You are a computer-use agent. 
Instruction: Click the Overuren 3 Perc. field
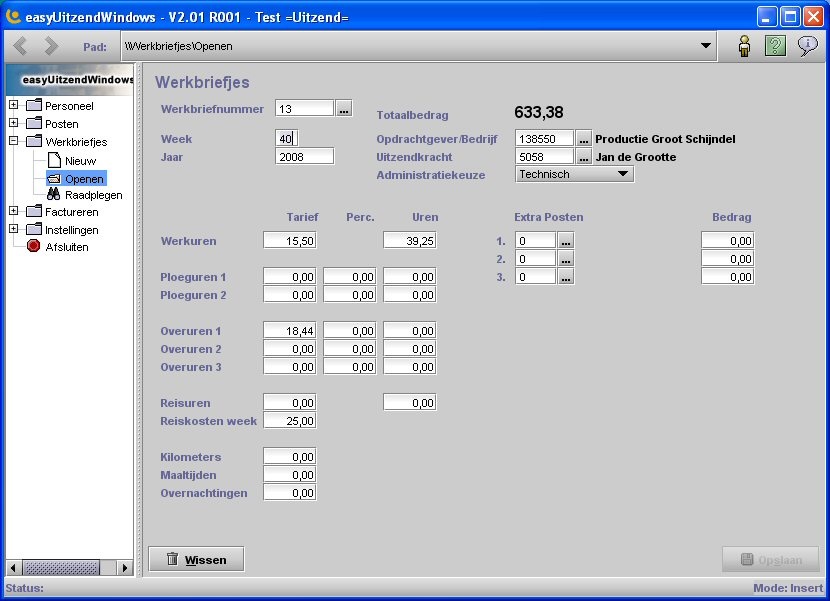350,366
